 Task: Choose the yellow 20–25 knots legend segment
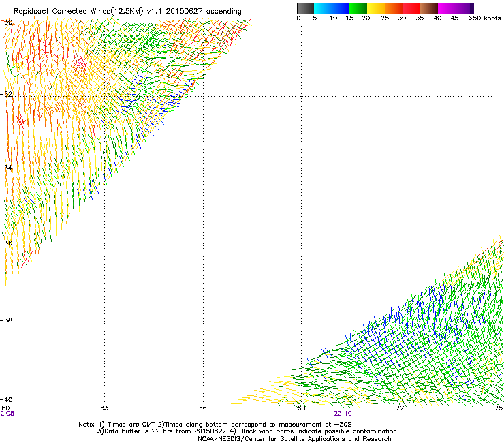pos(376,8)
